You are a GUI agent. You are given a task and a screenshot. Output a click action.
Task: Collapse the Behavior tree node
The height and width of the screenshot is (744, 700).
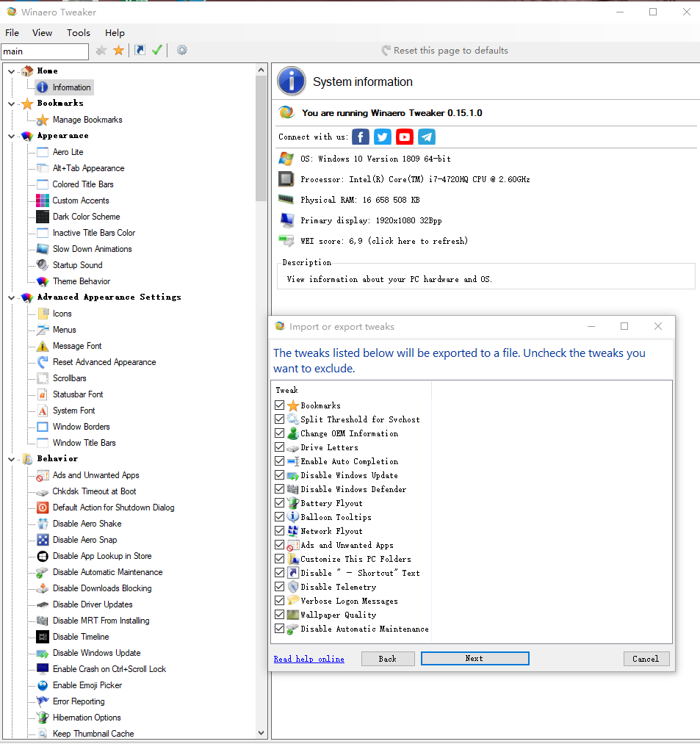click(12, 459)
